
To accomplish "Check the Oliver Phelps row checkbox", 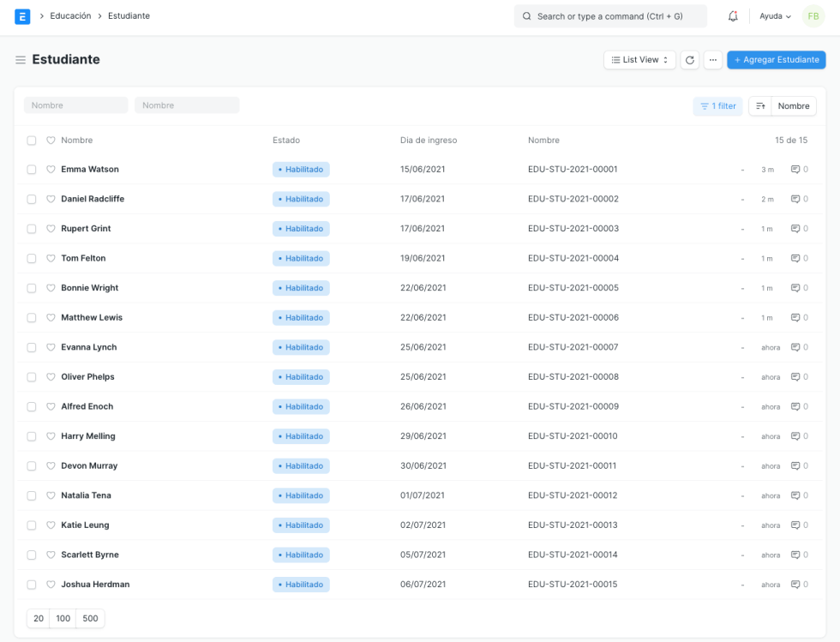I will (x=32, y=377).
